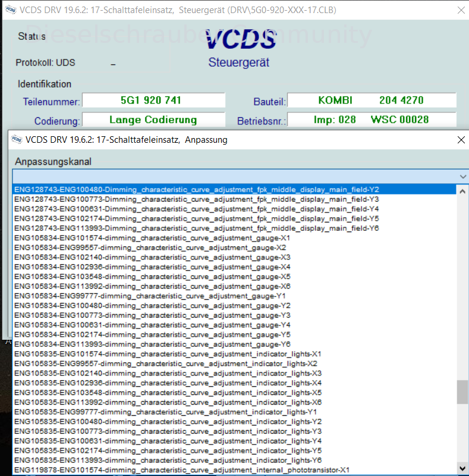Choose adjustment_indicator_lights-Y5 channel

[234, 451]
